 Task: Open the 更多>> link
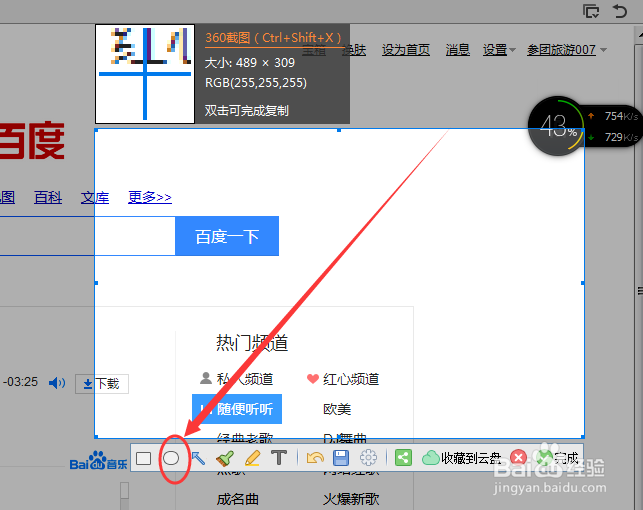coord(150,197)
